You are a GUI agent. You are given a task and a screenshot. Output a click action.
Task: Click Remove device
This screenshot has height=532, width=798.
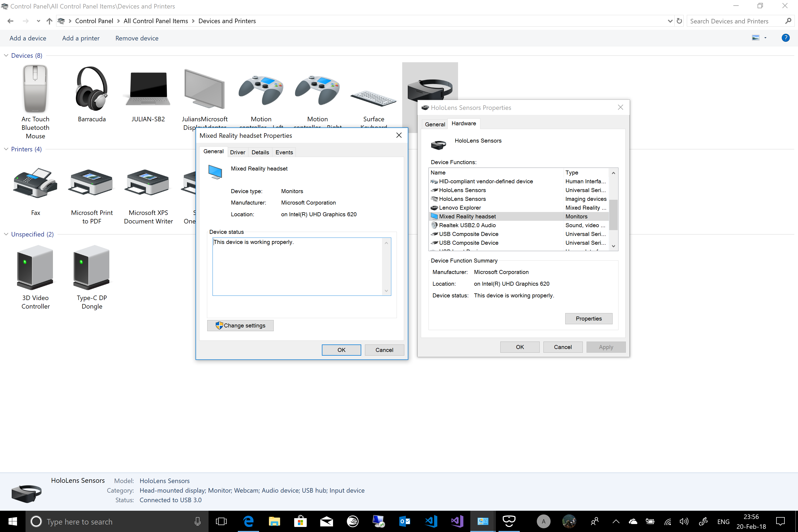[x=137, y=38]
